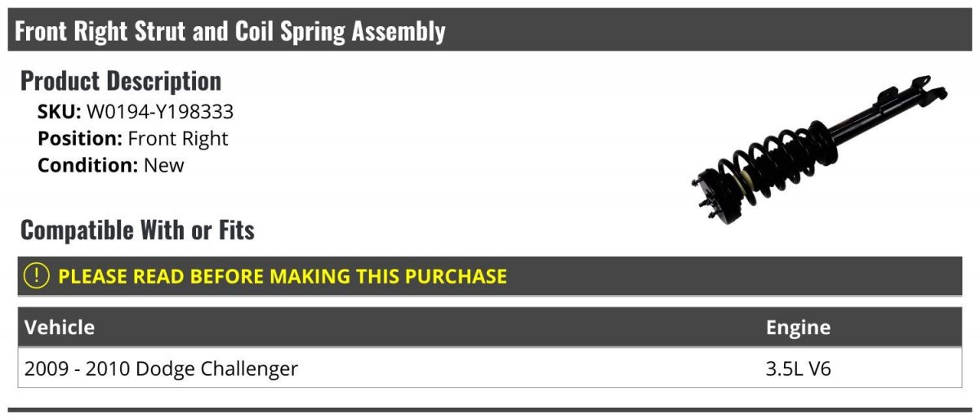Viewport: 980px width, 420px height.
Task: Click the strut assembly product image
Action: pos(817,151)
